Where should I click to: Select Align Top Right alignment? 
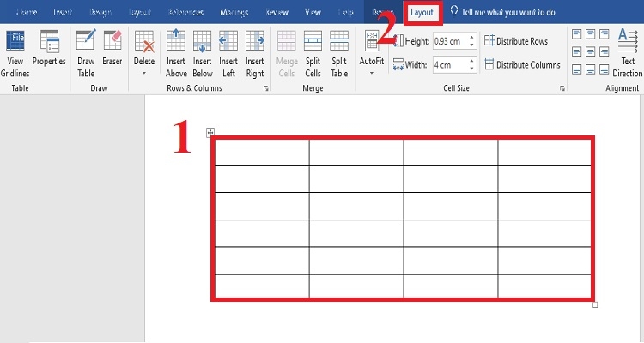604,34
